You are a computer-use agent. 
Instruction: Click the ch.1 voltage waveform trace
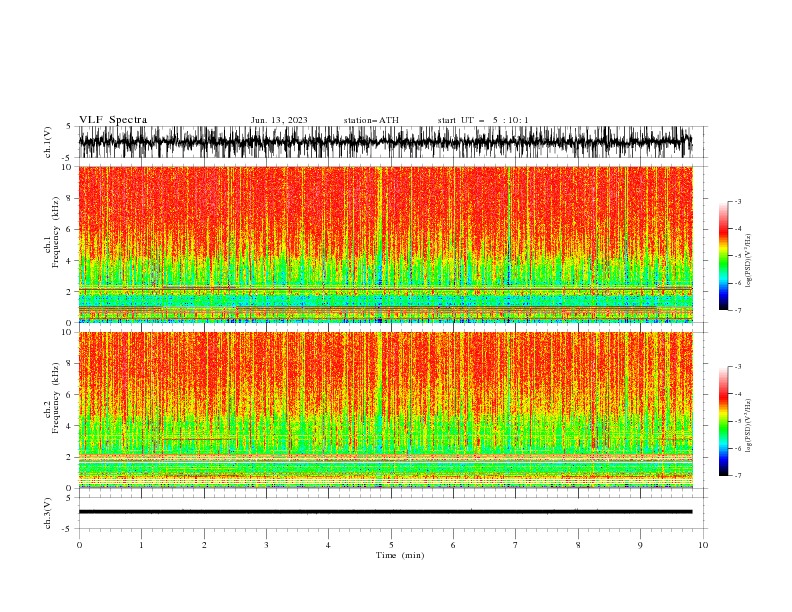(385, 142)
